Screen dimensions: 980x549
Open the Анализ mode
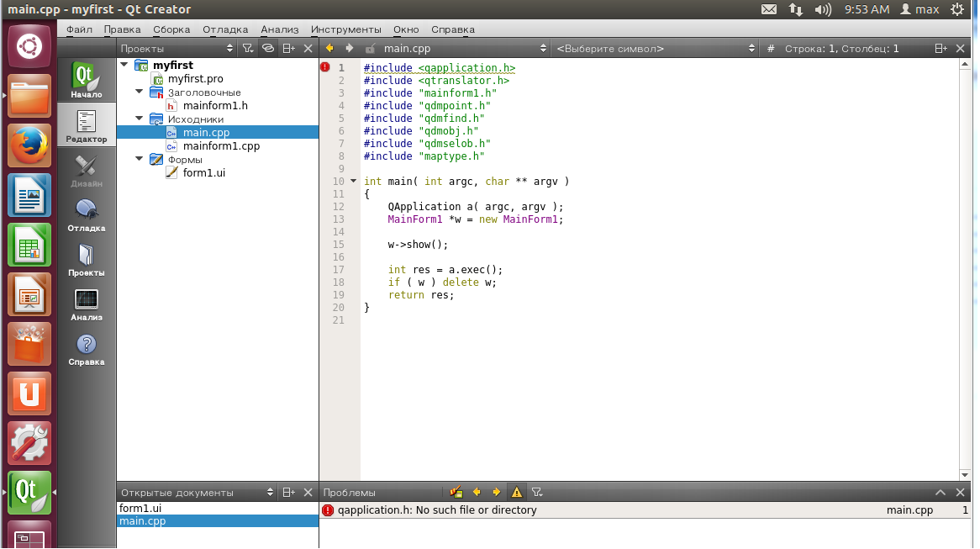(x=87, y=304)
